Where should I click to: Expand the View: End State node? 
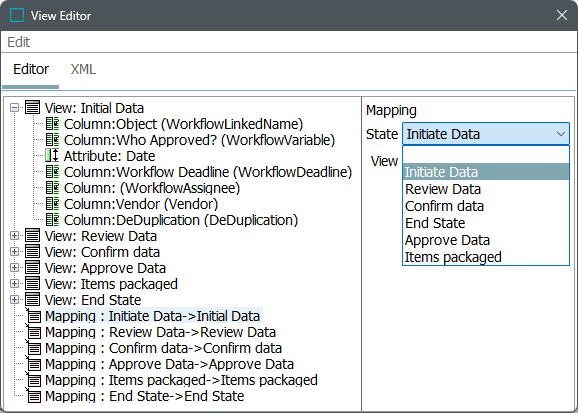pos(14,299)
